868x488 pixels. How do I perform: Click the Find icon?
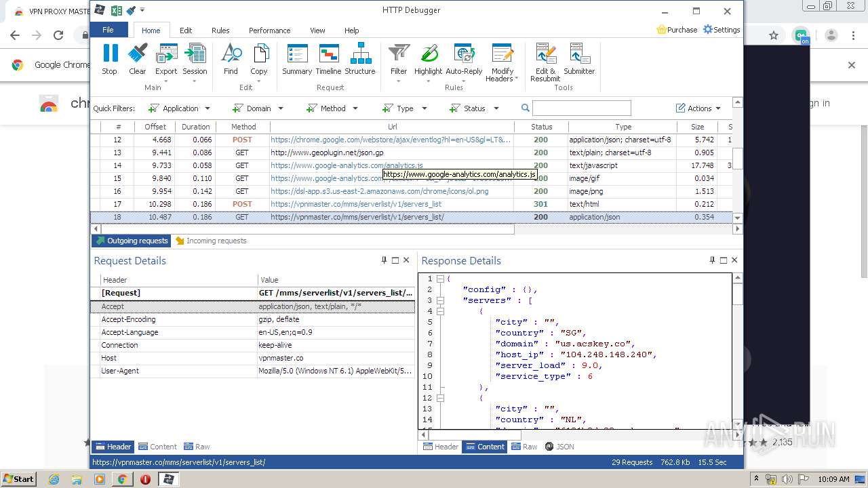[x=231, y=59]
